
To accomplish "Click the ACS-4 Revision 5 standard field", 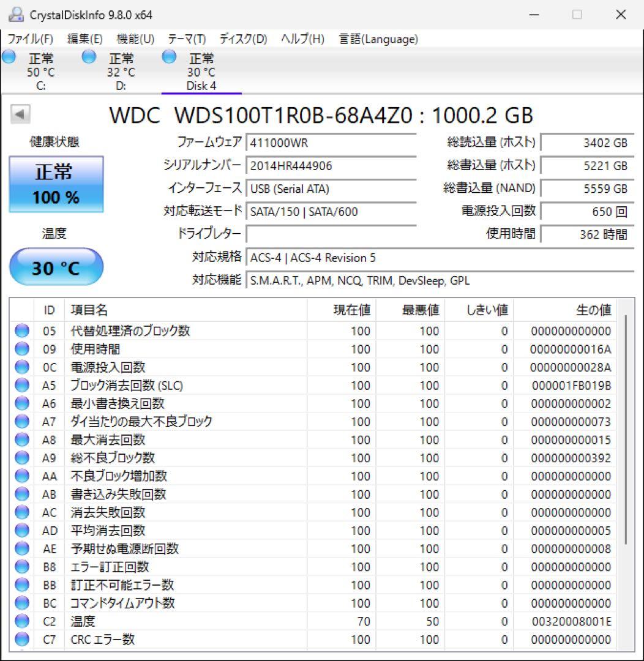I will pos(440,257).
